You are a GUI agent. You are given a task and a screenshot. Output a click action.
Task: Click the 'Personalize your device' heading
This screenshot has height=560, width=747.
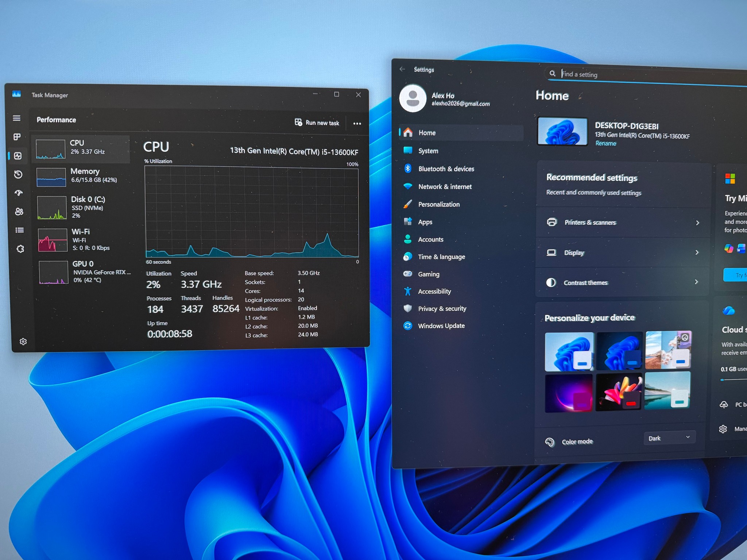pyautogui.click(x=590, y=318)
